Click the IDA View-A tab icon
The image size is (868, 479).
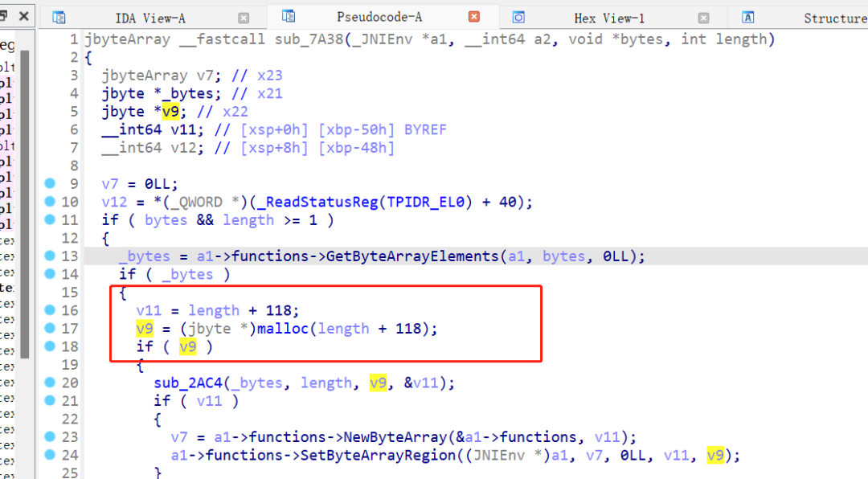pyautogui.click(x=59, y=18)
